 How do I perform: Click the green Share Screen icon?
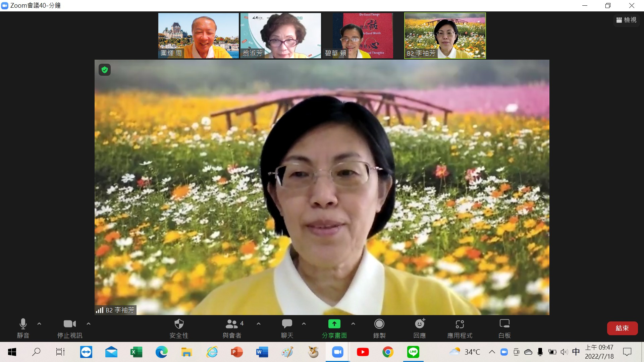pyautogui.click(x=334, y=324)
